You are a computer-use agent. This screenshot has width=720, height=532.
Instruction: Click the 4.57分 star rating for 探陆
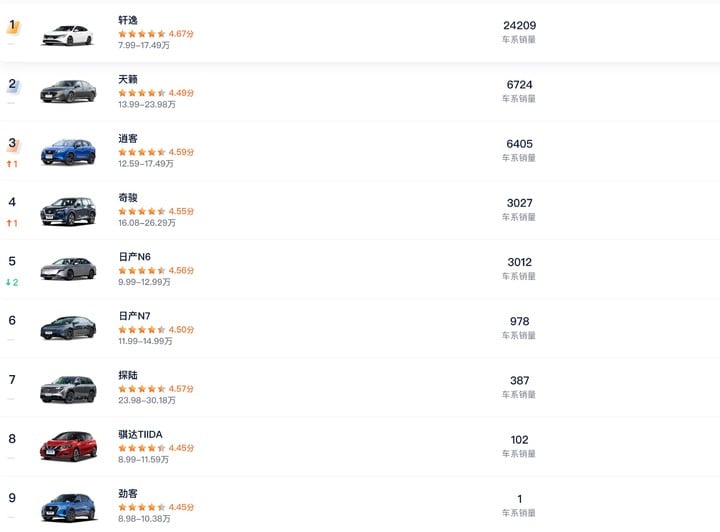pos(156,389)
